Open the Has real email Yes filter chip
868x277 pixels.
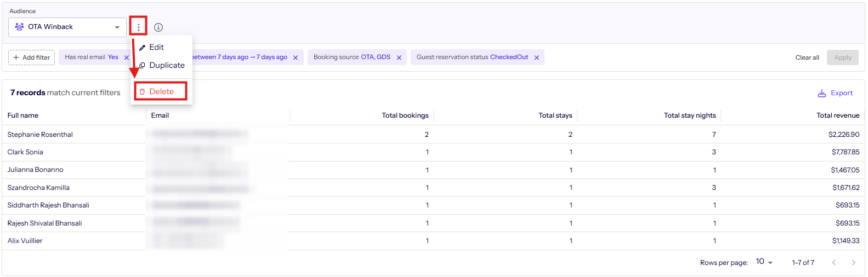pos(92,57)
